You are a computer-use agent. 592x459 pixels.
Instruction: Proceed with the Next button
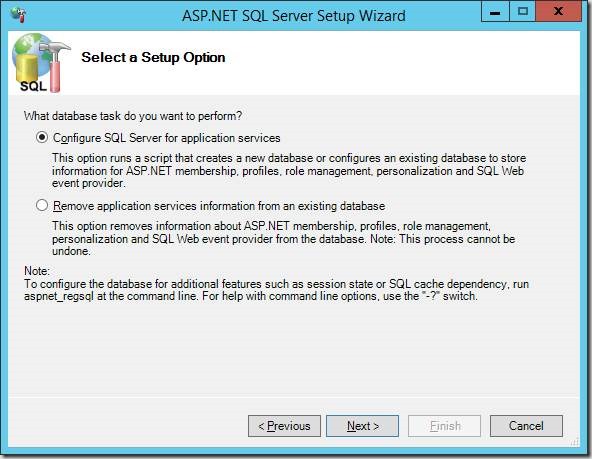(x=362, y=426)
